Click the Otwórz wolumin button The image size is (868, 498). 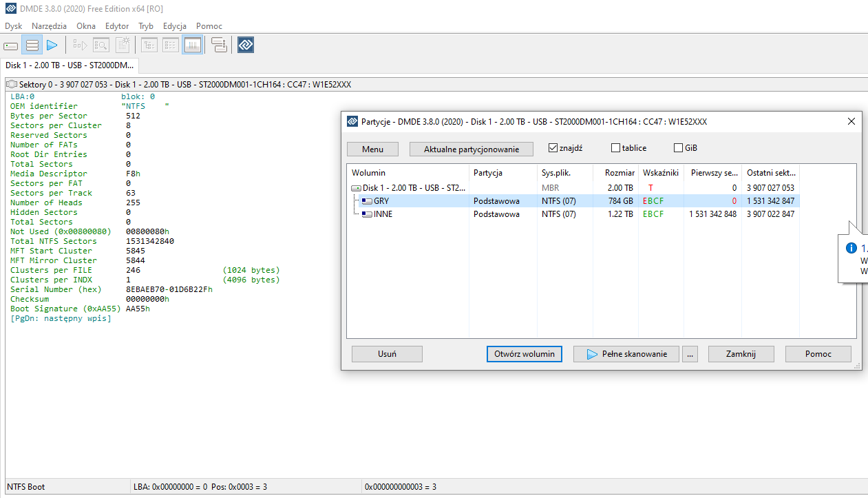(x=525, y=354)
